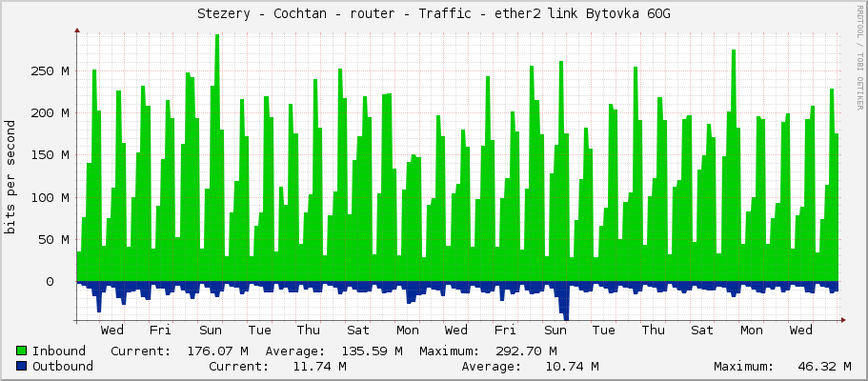Viewport: 868px width, 381px height.
Task: Select the Inbound average value '135.59 M'
Action: point(372,351)
